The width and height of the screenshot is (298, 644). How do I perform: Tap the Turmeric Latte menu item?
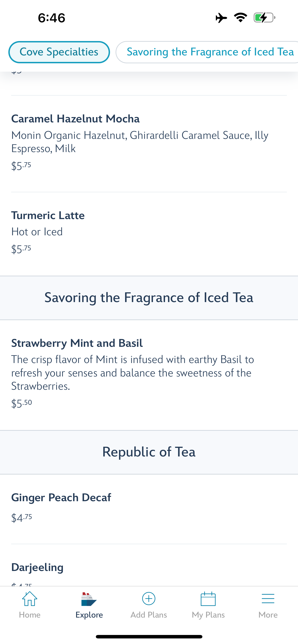(48, 216)
